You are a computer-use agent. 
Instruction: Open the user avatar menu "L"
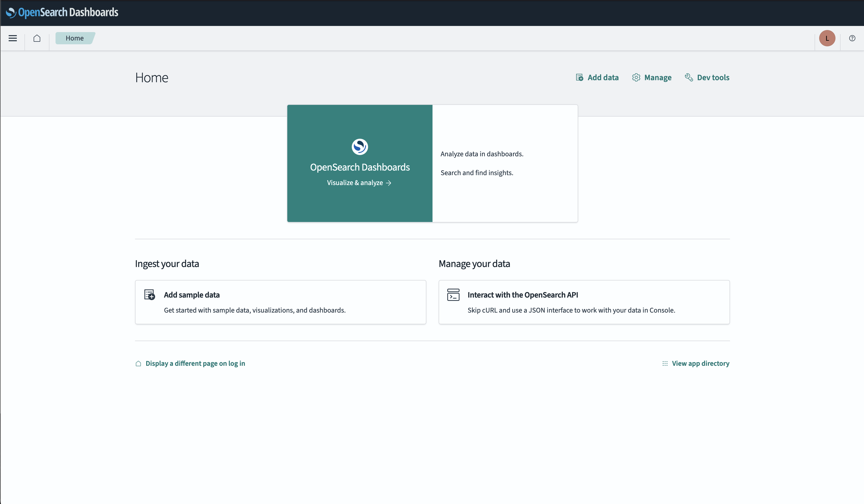pyautogui.click(x=827, y=38)
